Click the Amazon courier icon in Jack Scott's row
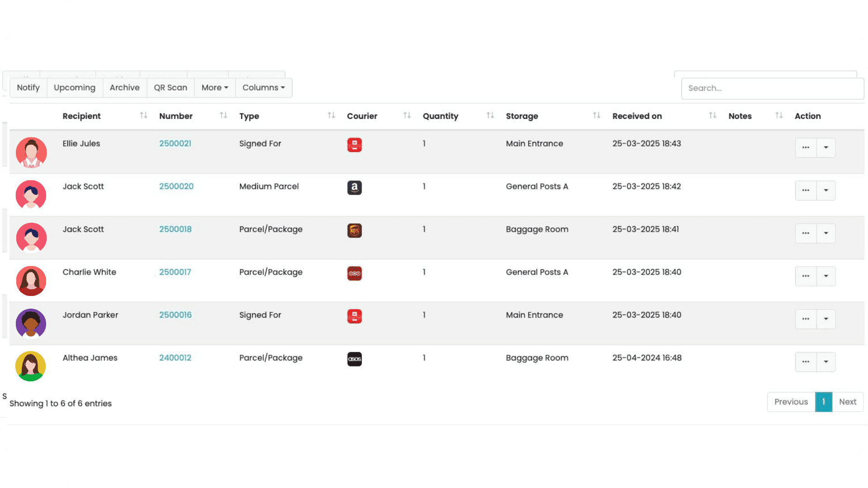The height and width of the screenshot is (488, 868). [354, 188]
